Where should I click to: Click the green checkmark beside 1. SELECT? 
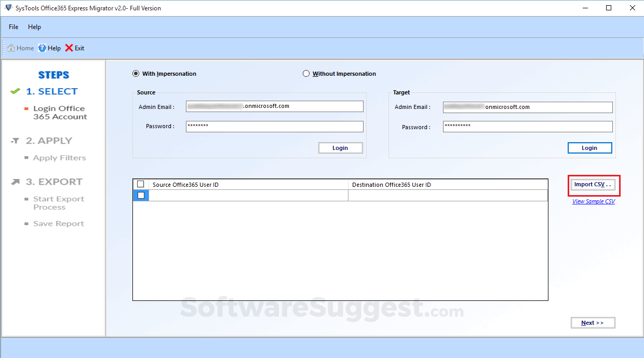click(15, 91)
